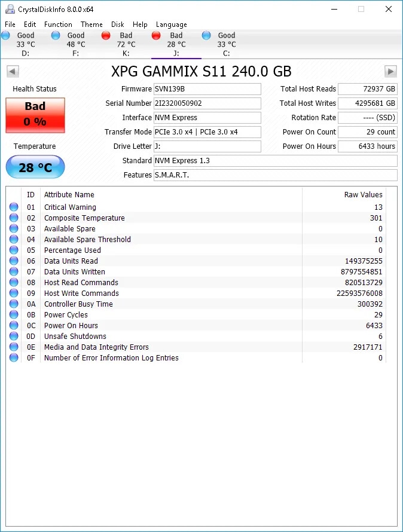The height and width of the screenshot is (532, 403).
Task: Click status orb for Power On Hours row
Action: [14, 325]
